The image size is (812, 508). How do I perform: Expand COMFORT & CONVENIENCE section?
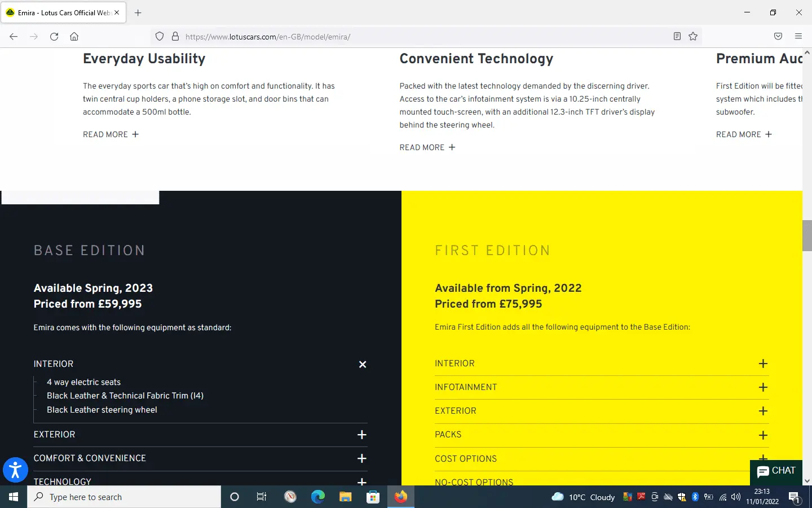362,458
